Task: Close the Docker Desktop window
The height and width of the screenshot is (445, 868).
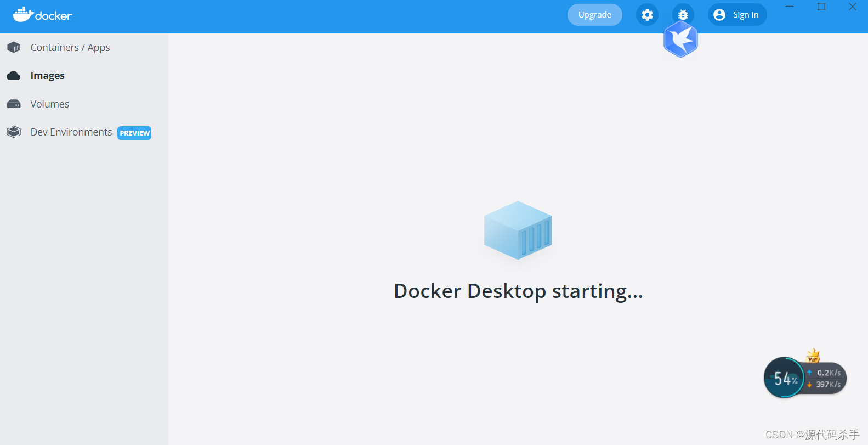Action: 853,7
